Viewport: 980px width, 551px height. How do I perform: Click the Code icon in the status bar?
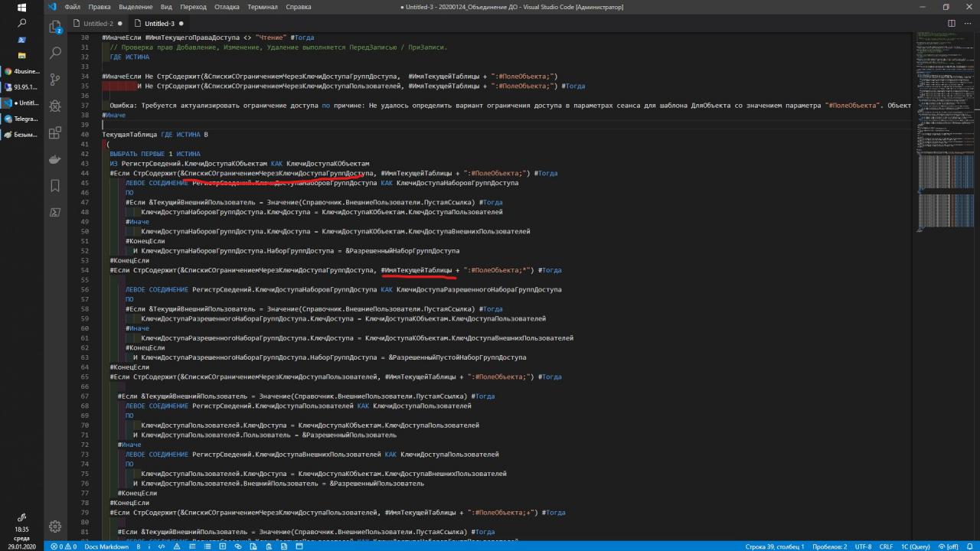click(161, 546)
